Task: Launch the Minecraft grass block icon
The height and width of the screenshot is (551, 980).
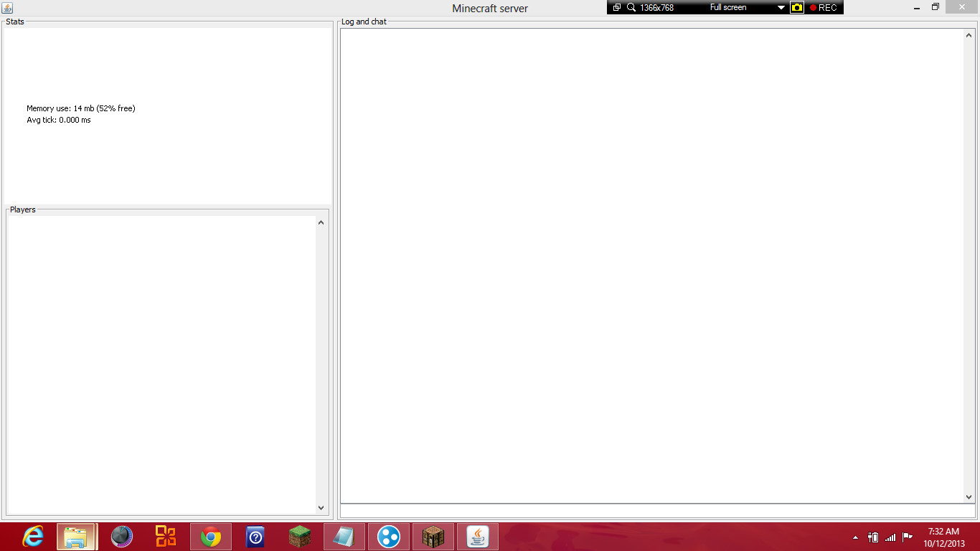Action: point(300,537)
